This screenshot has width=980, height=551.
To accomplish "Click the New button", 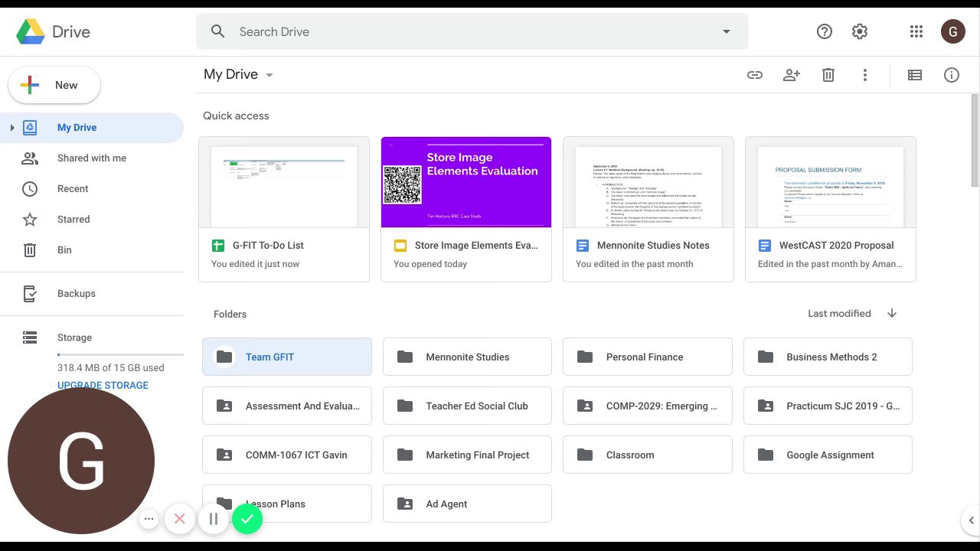I will 54,85.
